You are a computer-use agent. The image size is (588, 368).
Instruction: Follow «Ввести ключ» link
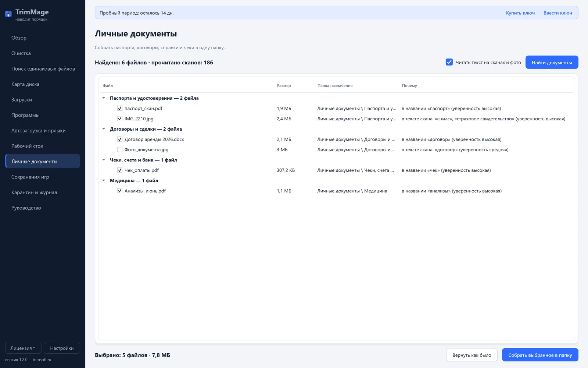557,13
